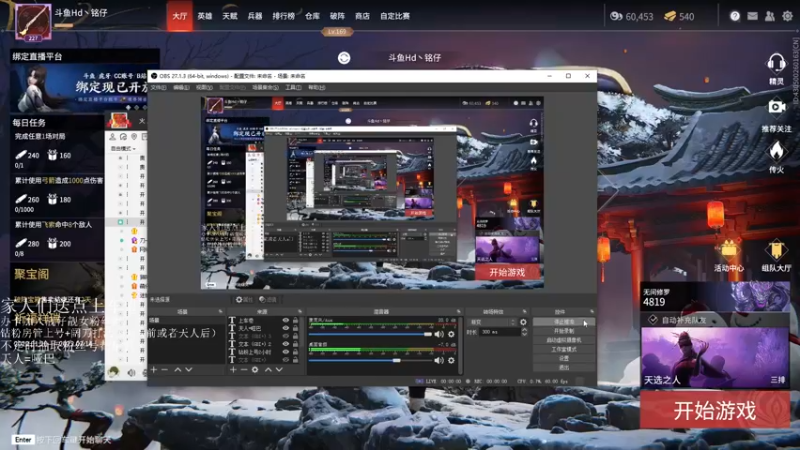The image size is (800, 450).
Task: Toggle visibility of 上车卷 source
Action: point(286,320)
